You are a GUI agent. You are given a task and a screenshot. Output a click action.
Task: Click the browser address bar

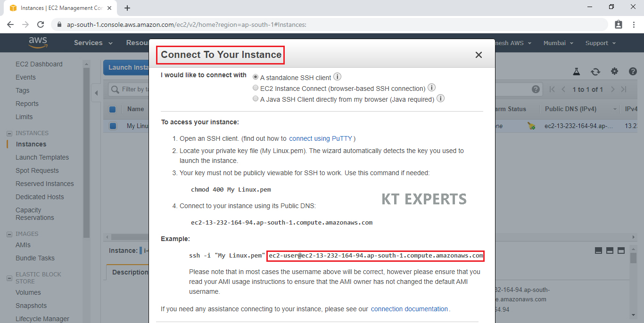click(330, 24)
